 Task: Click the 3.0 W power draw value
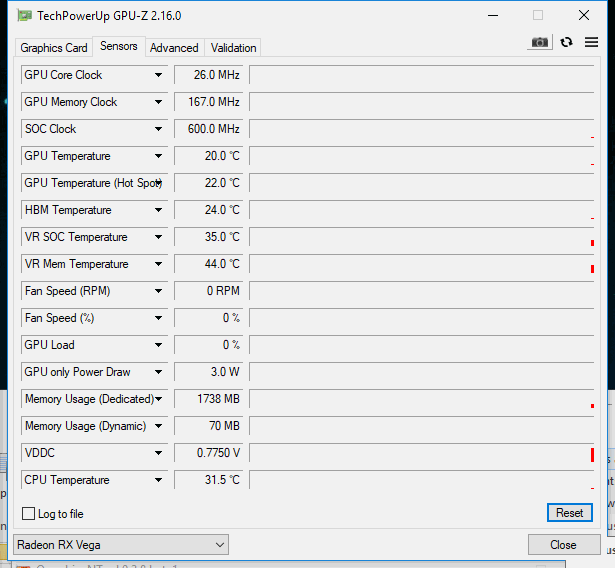[x=209, y=372]
